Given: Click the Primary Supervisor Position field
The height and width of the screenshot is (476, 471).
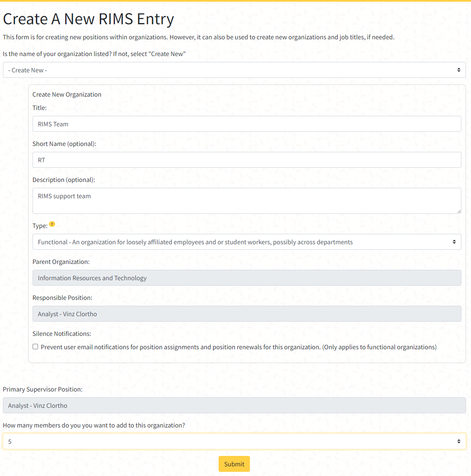Looking at the screenshot, I should (234, 406).
